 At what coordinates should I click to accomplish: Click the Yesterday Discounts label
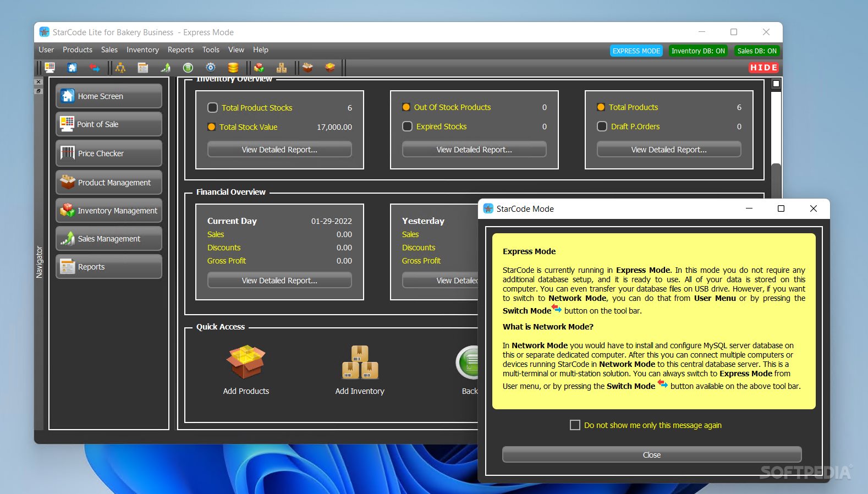(419, 248)
